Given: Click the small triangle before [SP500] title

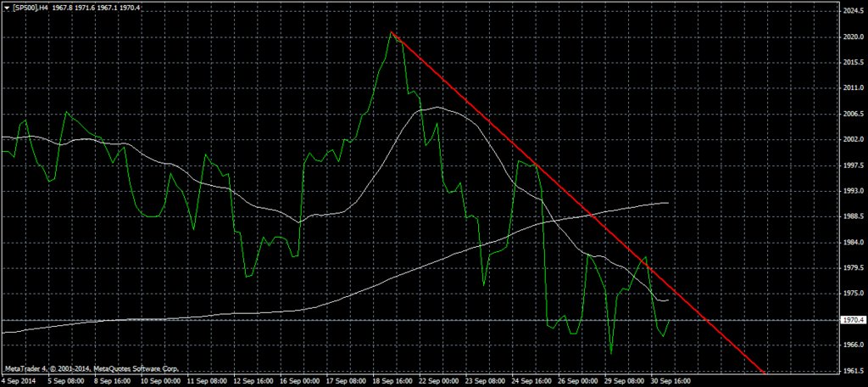Looking at the screenshot, I should click(4, 6).
